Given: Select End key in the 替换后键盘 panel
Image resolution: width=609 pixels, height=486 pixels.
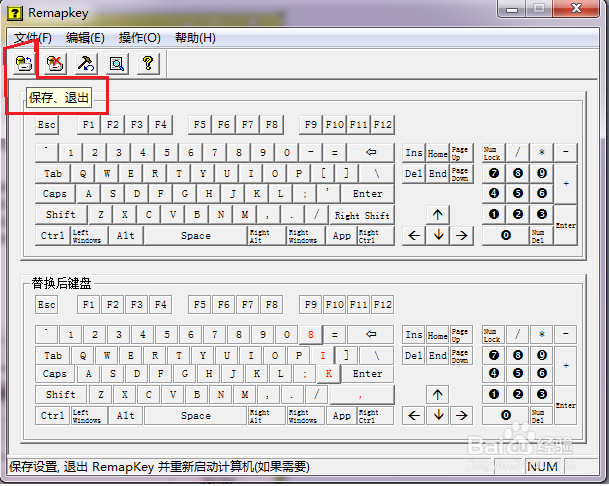Looking at the screenshot, I should tap(438, 355).
